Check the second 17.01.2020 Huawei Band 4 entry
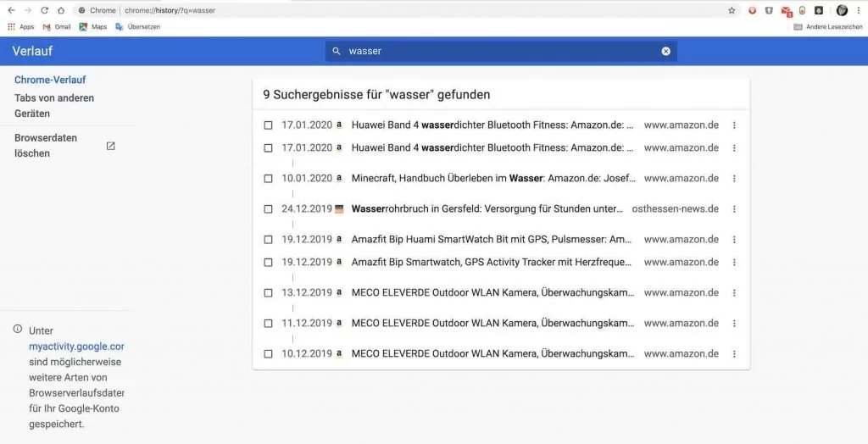The height and width of the screenshot is (444, 868). point(268,147)
